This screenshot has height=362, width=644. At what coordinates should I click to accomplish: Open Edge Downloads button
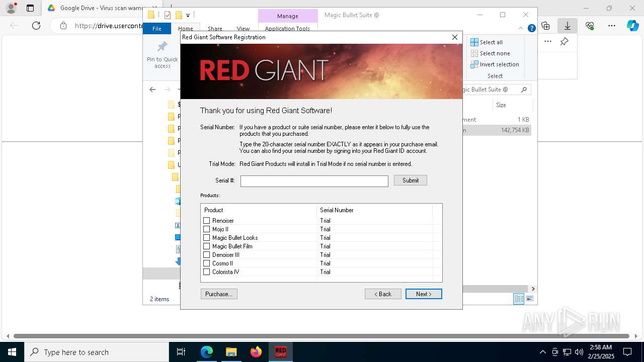[x=568, y=26]
